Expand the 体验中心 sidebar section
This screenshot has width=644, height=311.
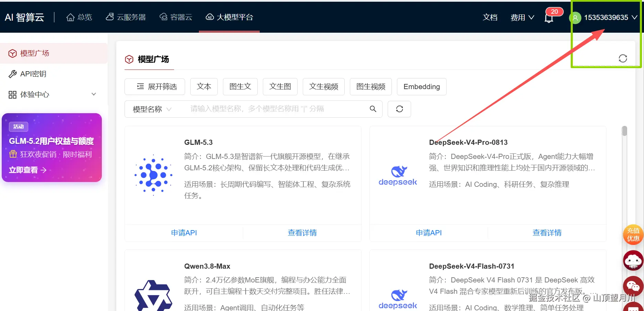pos(54,95)
